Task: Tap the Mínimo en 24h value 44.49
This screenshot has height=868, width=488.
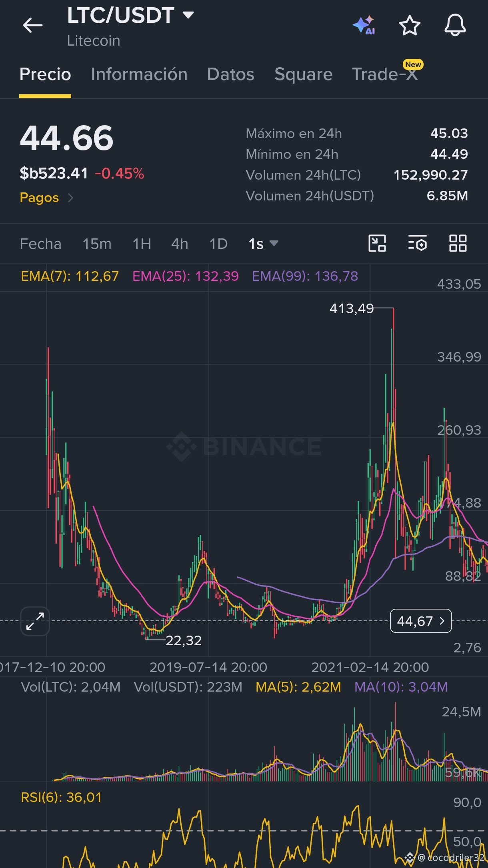Action: click(x=449, y=154)
